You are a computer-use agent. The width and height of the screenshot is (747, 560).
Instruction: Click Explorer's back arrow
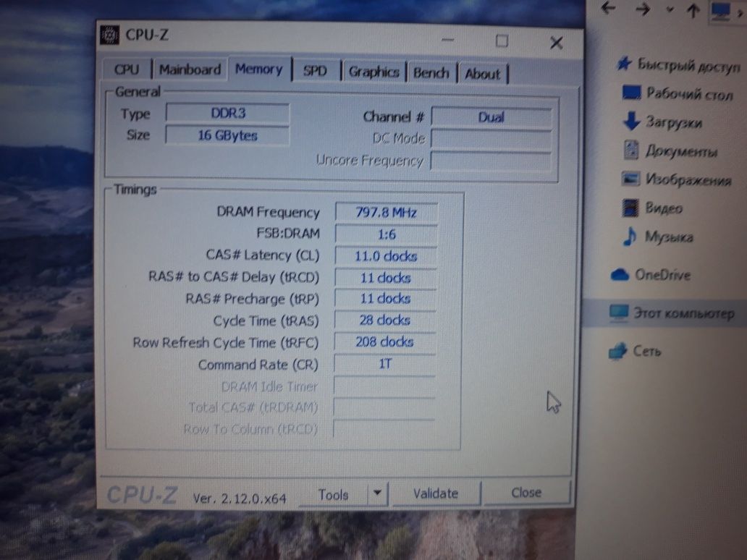coord(608,8)
